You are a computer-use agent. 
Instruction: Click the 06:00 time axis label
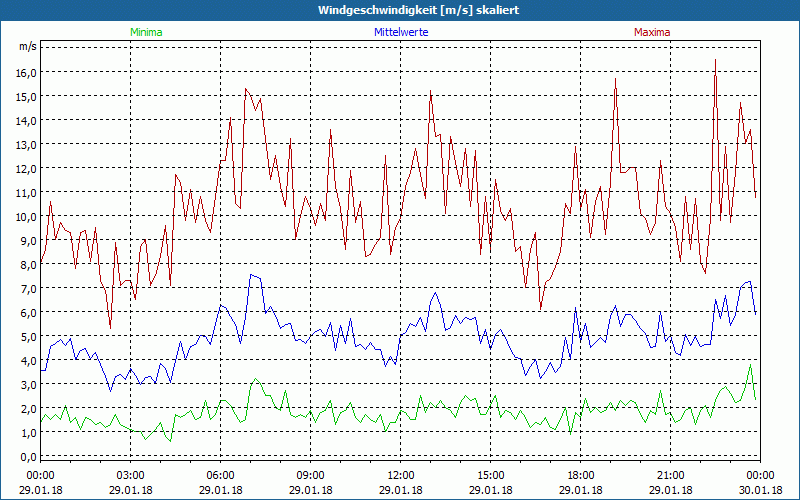click(220, 476)
